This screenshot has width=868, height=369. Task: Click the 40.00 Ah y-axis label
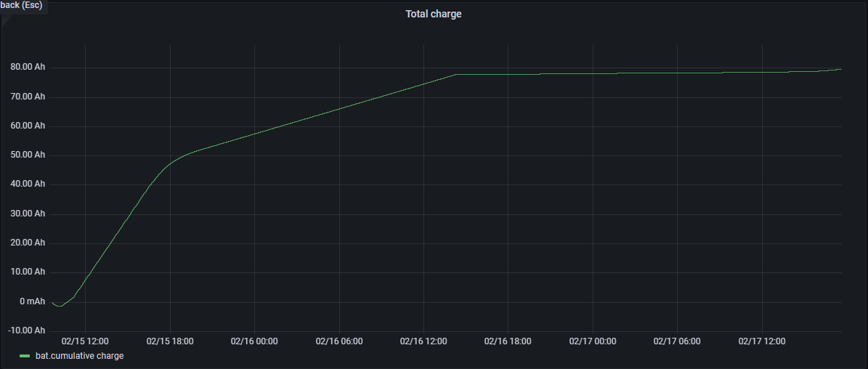[x=28, y=184]
